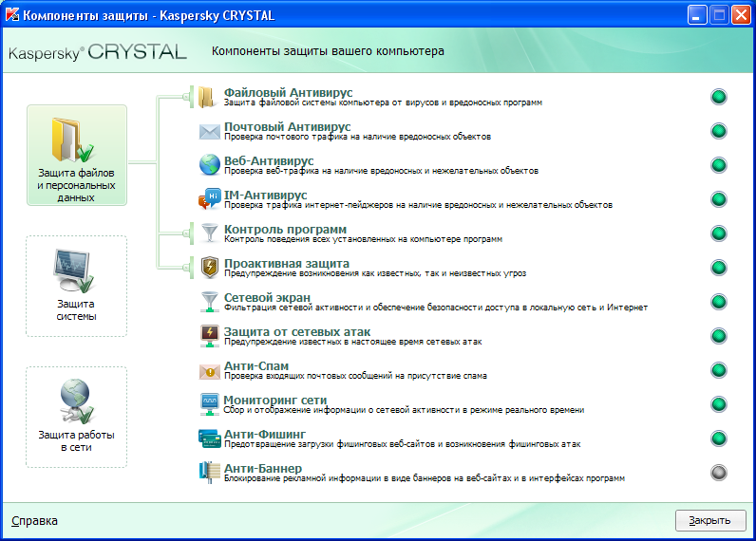Select Защита работы в сети category
The width and height of the screenshot is (756, 541).
[76, 417]
